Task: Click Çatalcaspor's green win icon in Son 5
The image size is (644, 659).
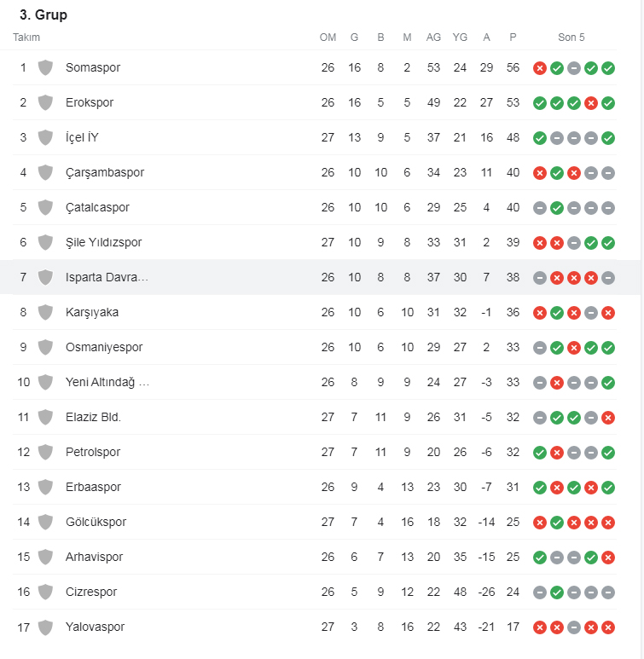Action: coord(557,208)
